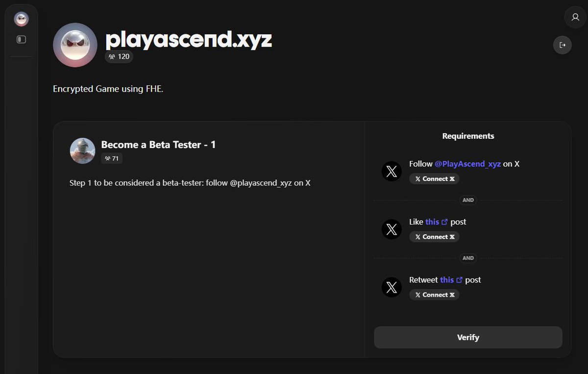Click the X logo beside Retweet requirement
Image resolution: width=588 pixels, height=374 pixels.
coord(392,287)
